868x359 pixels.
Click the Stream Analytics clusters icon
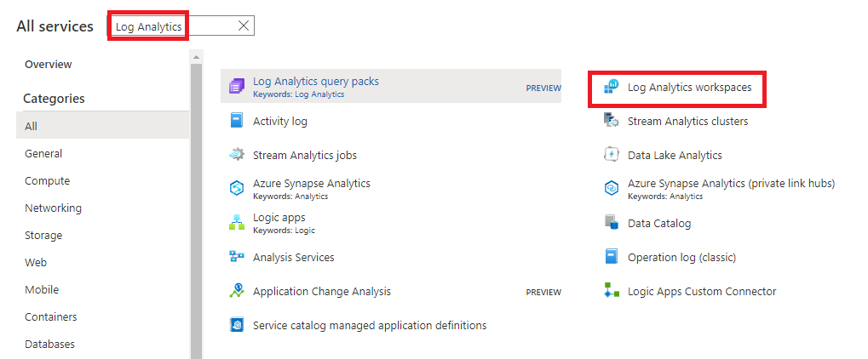611,121
